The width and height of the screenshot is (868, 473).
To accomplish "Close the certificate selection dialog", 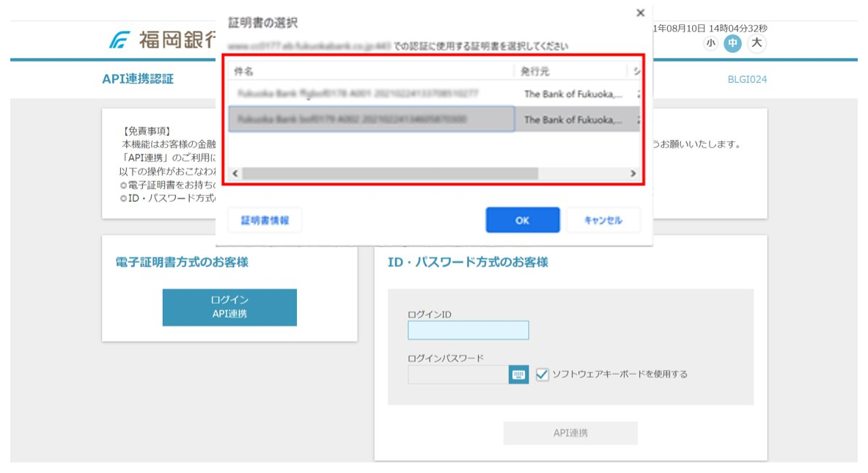I will tap(640, 13).
